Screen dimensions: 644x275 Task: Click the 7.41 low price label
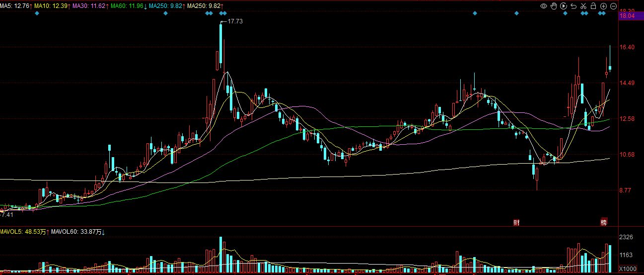click(7, 215)
